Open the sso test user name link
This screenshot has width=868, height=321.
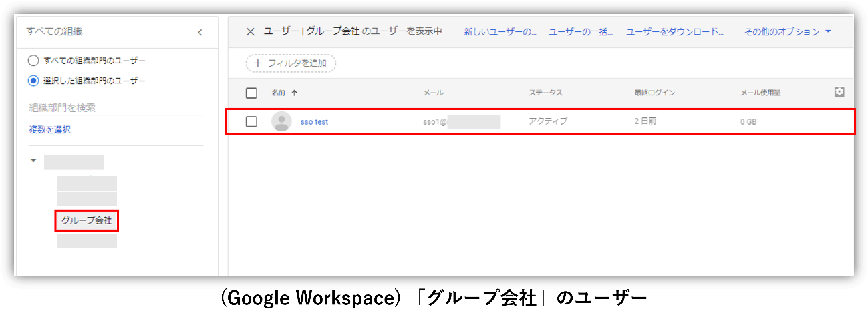click(x=314, y=122)
